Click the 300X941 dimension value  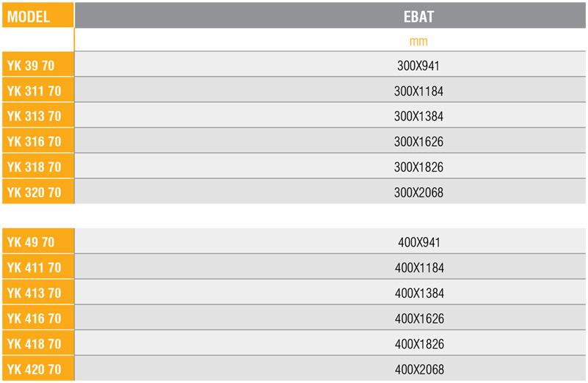(418, 65)
